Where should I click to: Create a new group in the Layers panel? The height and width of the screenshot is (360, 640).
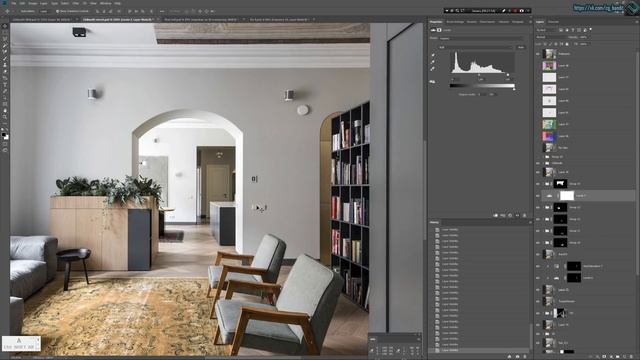(x=618, y=357)
